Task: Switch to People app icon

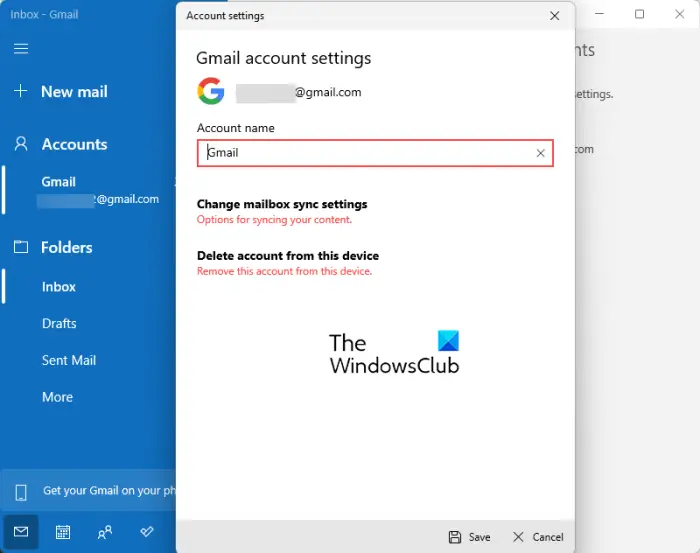Action: point(105,532)
